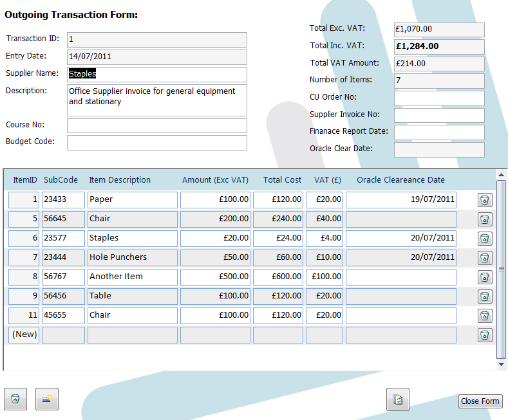Click Amount cell £50.00
Screen dimensions: 508x420
(x=215, y=257)
